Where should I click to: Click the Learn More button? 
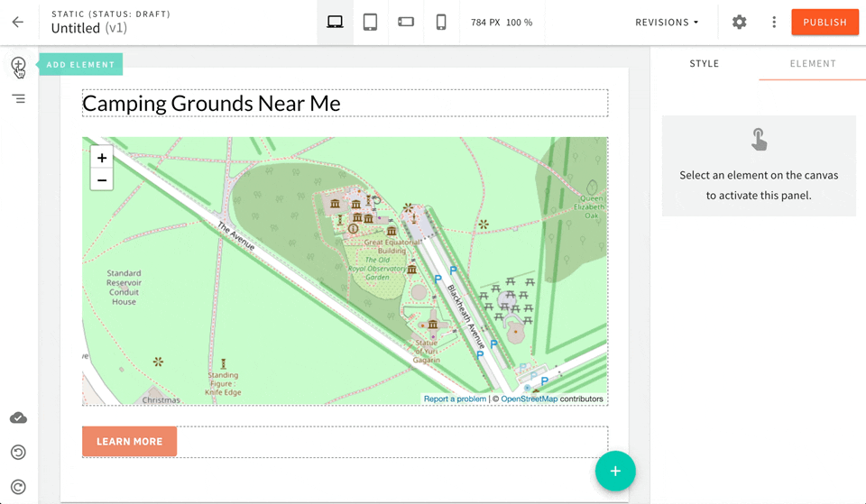click(x=129, y=442)
